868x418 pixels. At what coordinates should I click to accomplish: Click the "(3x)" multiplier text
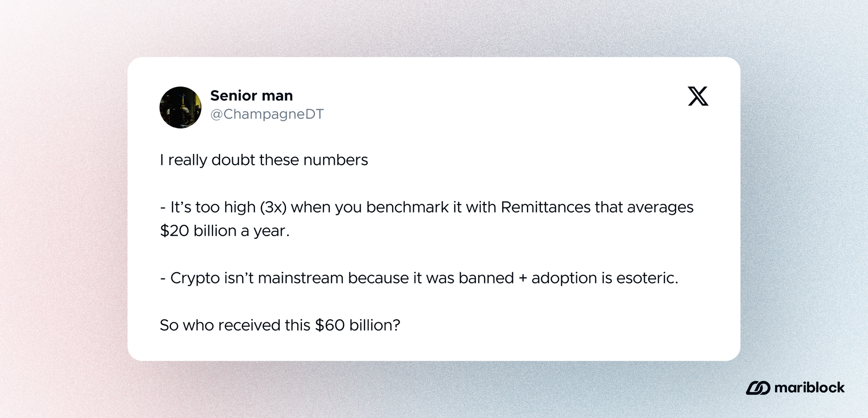pos(273,207)
